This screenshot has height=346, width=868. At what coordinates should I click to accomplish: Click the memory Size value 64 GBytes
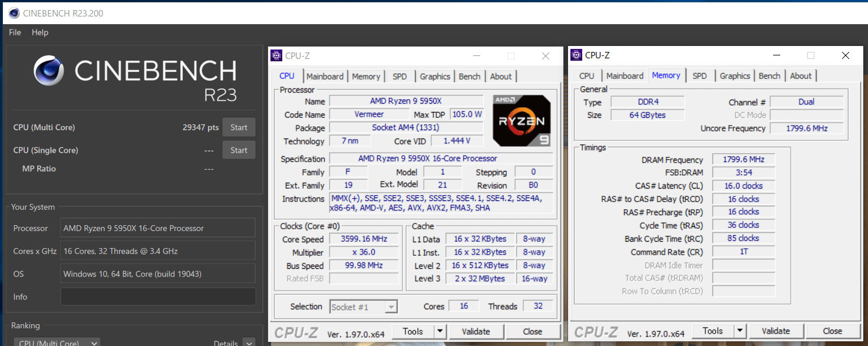[647, 115]
